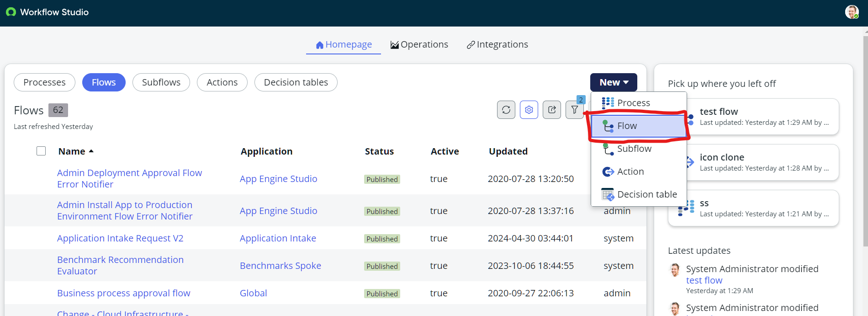Image resolution: width=868 pixels, height=316 pixels.
Task: Open test flow link under Latest updates
Action: pos(704,280)
